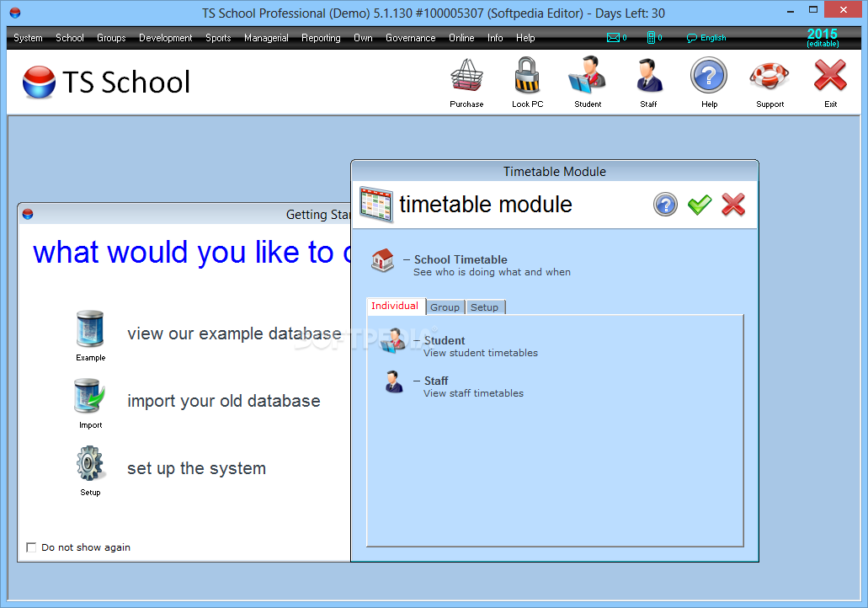
Task: Open the Managerial menu
Action: [x=266, y=38]
